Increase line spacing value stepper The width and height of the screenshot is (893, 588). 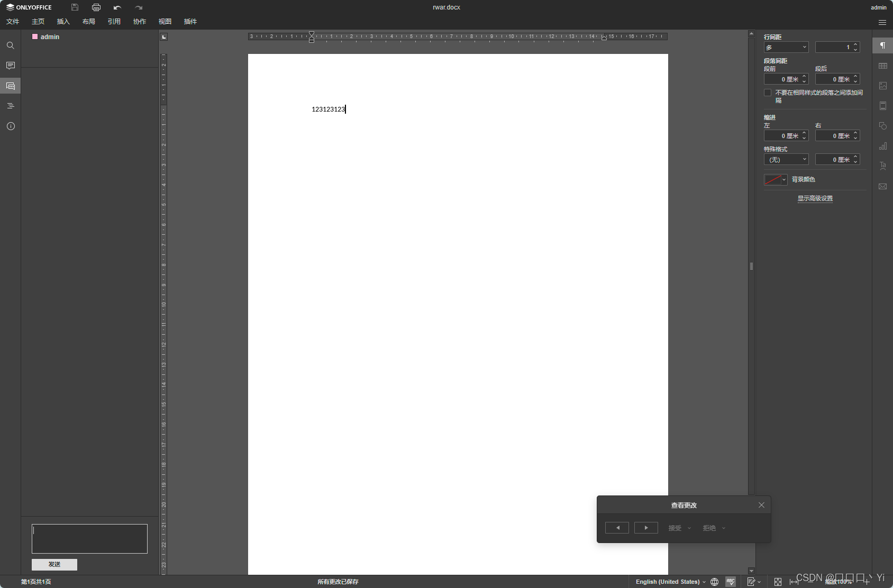click(x=855, y=44)
